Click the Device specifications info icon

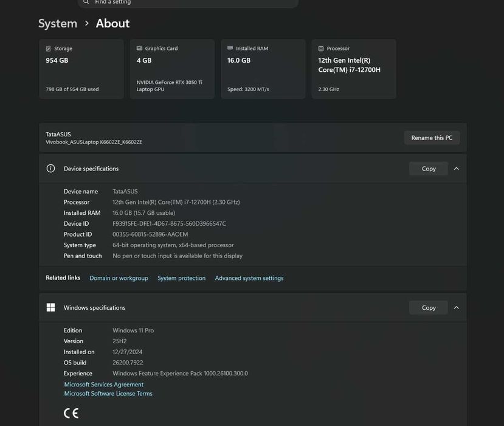coord(51,169)
